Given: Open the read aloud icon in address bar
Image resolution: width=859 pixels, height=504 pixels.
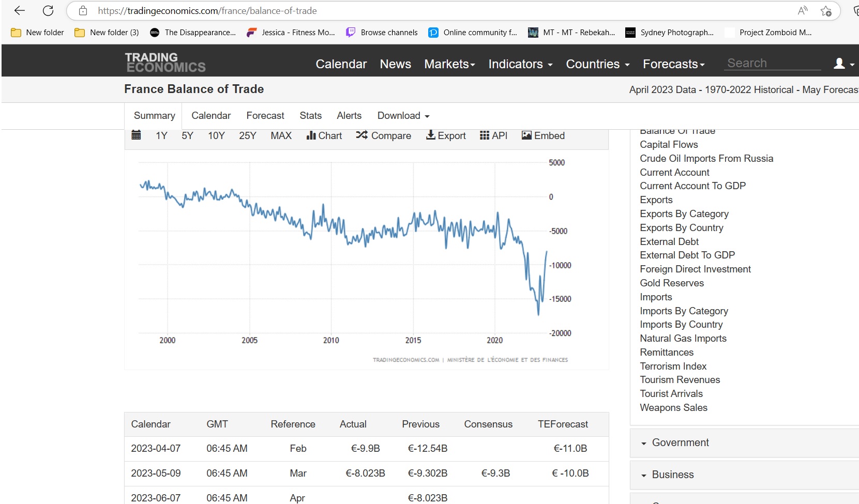Looking at the screenshot, I should (x=802, y=10).
